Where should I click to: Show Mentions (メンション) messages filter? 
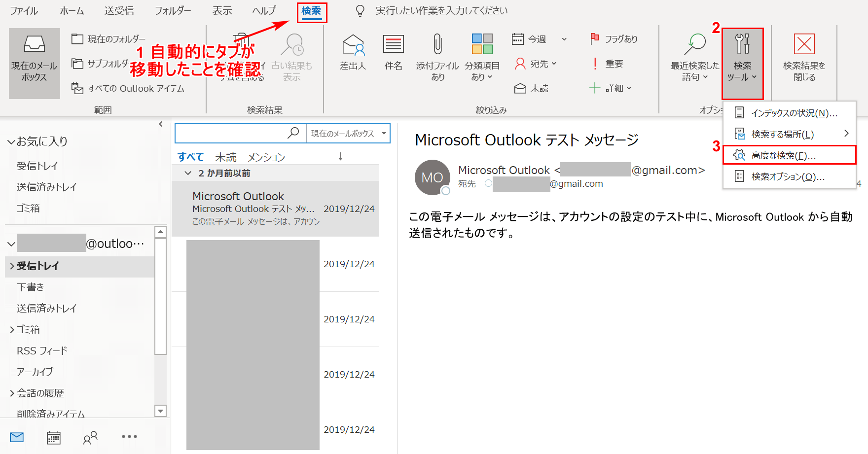(266, 157)
